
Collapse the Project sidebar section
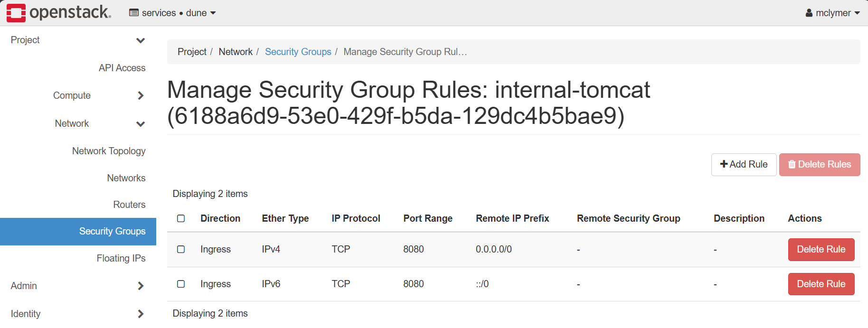78,40
